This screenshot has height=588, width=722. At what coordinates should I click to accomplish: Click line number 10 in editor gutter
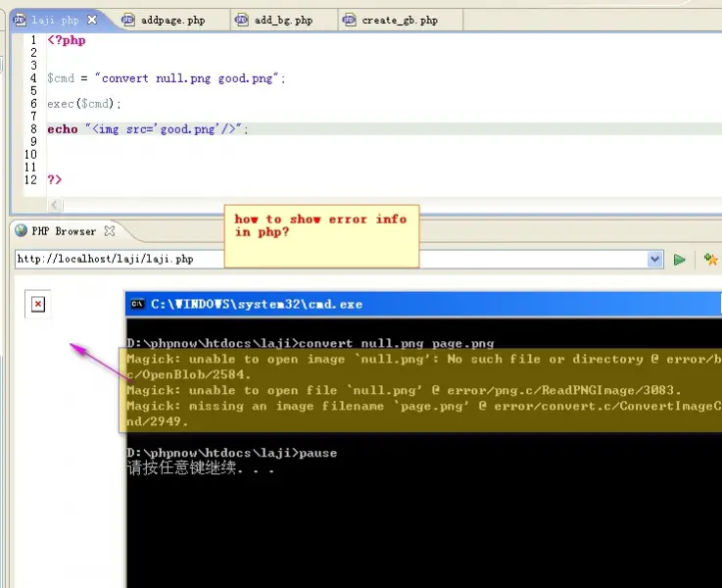point(30,155)
